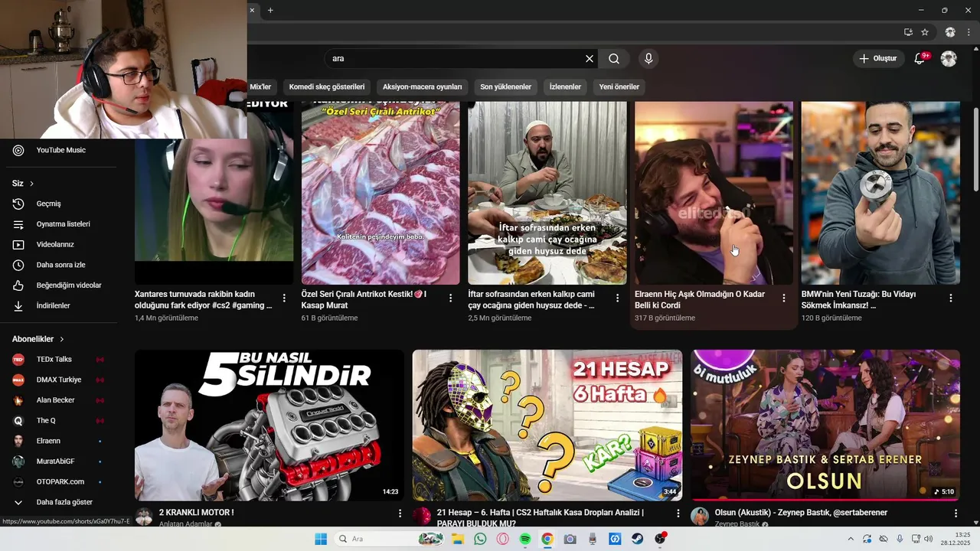Play the Özel Seri Çıralı Antrikot short thumbnail

click(x=381, y=193)
